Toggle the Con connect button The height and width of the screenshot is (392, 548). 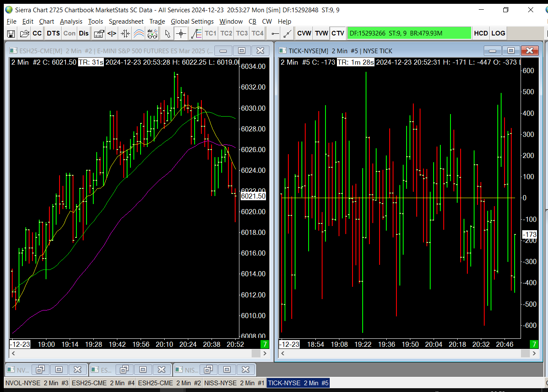(70, 33)
